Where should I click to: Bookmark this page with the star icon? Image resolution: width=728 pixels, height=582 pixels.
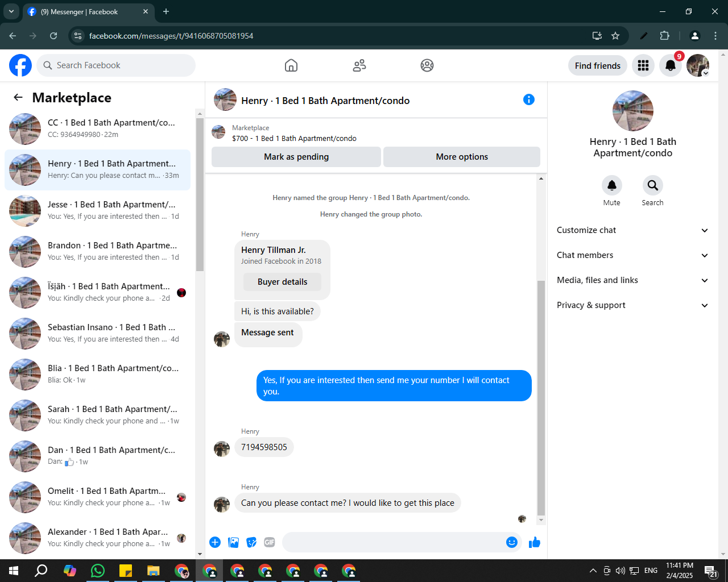[615, 35]
